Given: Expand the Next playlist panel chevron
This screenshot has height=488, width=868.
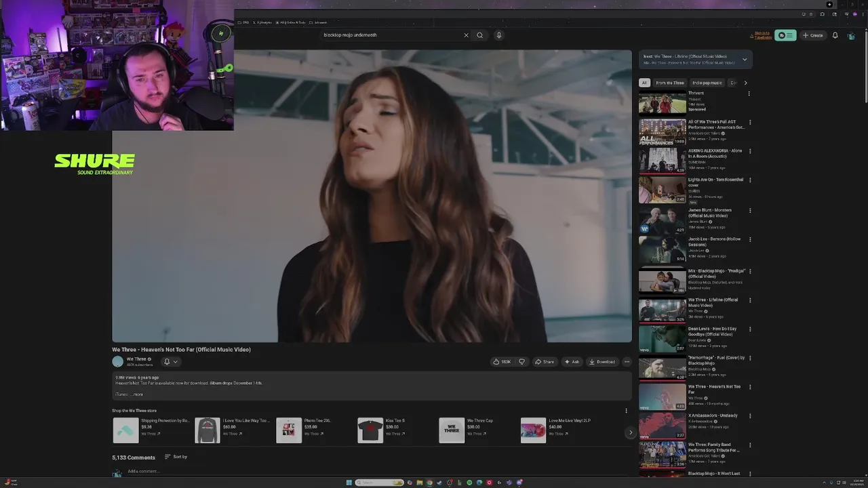Looking at the screenshot, I should (745, 60).
